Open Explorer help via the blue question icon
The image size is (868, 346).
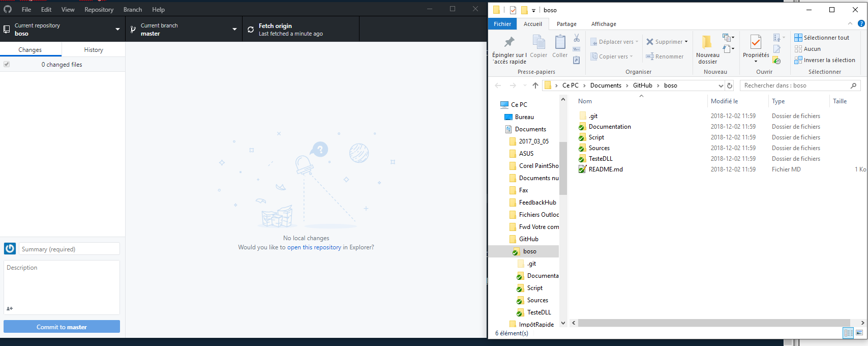point(861,23)
